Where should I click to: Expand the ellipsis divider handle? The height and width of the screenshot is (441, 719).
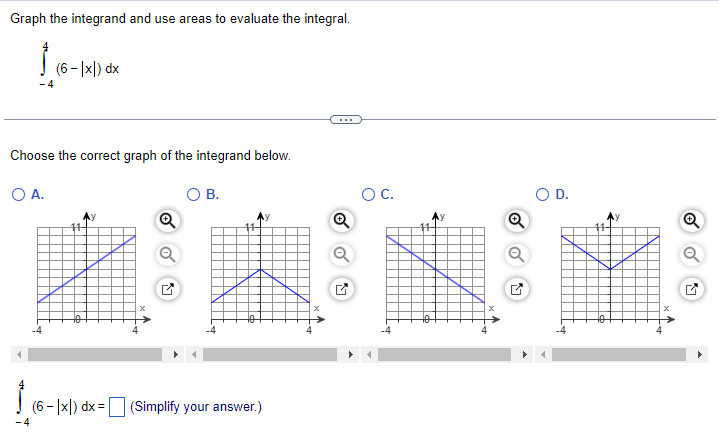click(x=346, y=120)
